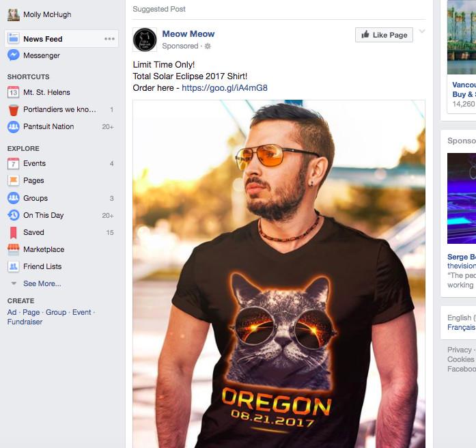Click the Marketplace storefront icon

14,249
